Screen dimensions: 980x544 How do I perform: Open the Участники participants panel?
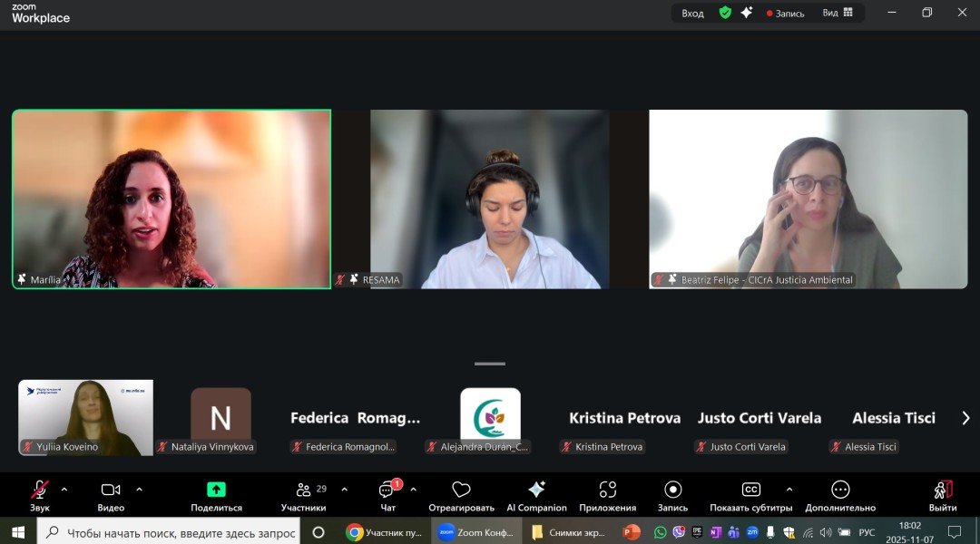click(x=304, y=491)
